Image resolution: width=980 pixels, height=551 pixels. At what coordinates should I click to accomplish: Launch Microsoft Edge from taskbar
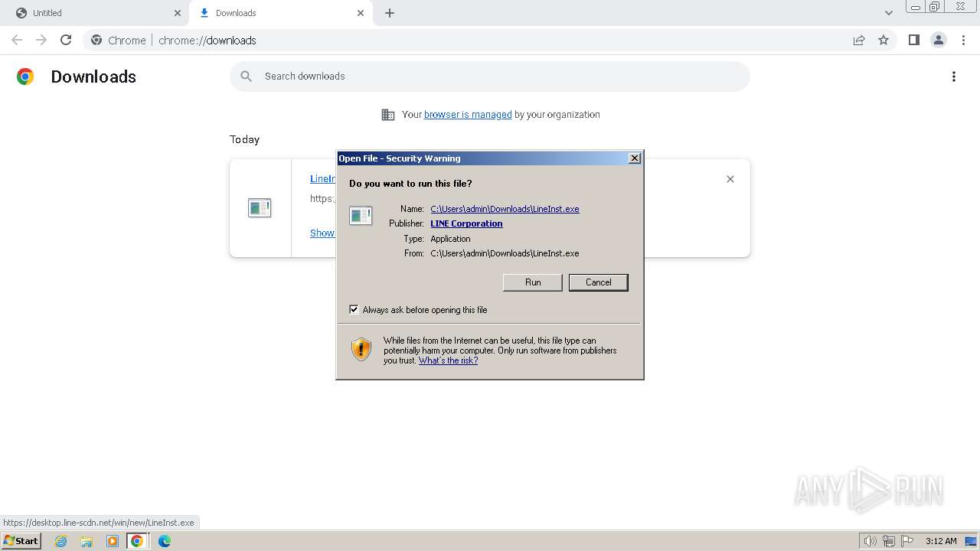point(165,541)
